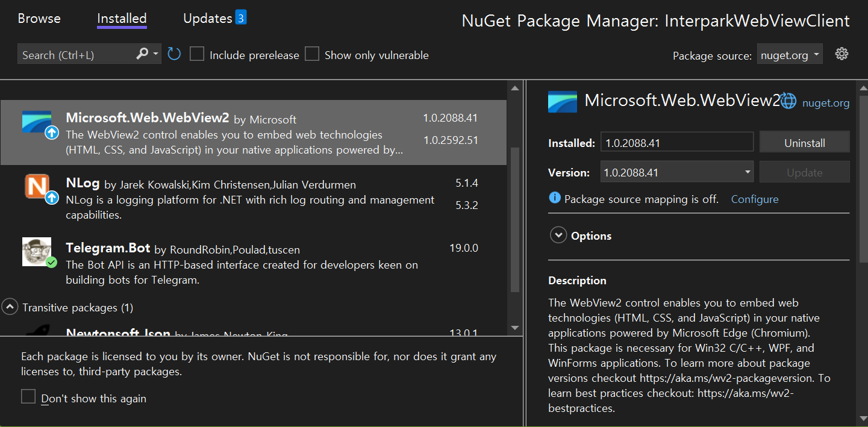
Task: Click the WebView2 logo in the details pane
Action: pos(563,102)
